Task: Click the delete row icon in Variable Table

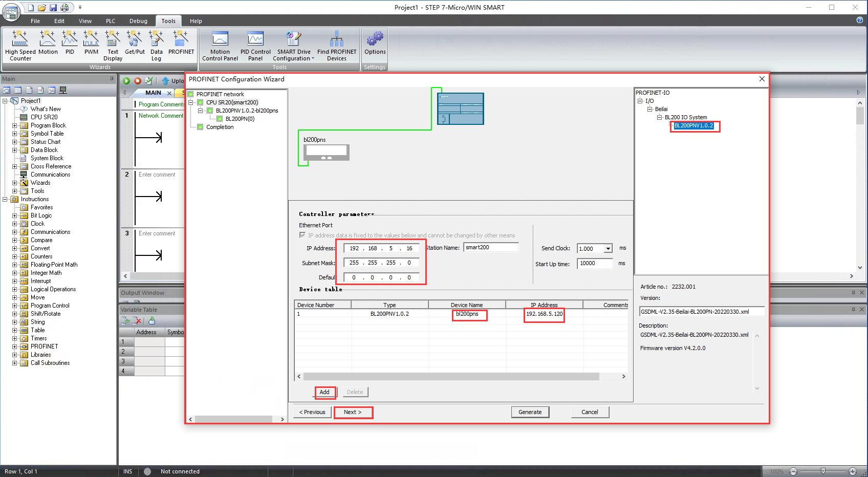Action: click(x=137, y=320)
